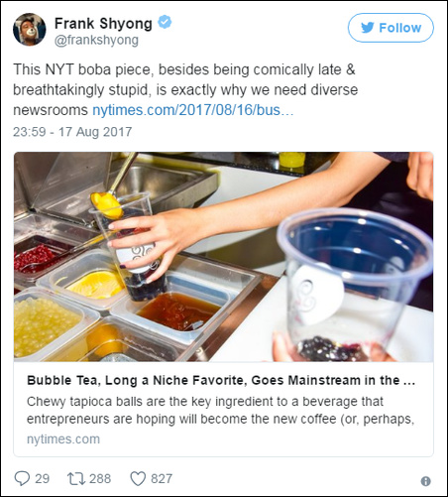
Task: Click the article description about tapioca balls
Action: [x=221, y=410]
